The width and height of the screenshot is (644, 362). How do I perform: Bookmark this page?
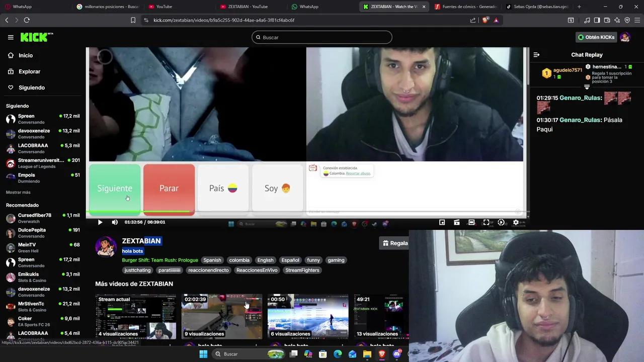[x=133, y=20]
